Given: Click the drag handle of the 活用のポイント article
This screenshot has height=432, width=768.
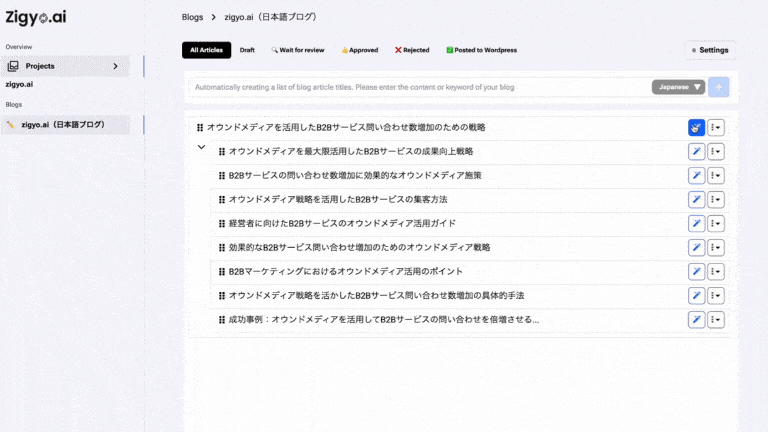Looking at the screenshot, I should click(222, 272).
